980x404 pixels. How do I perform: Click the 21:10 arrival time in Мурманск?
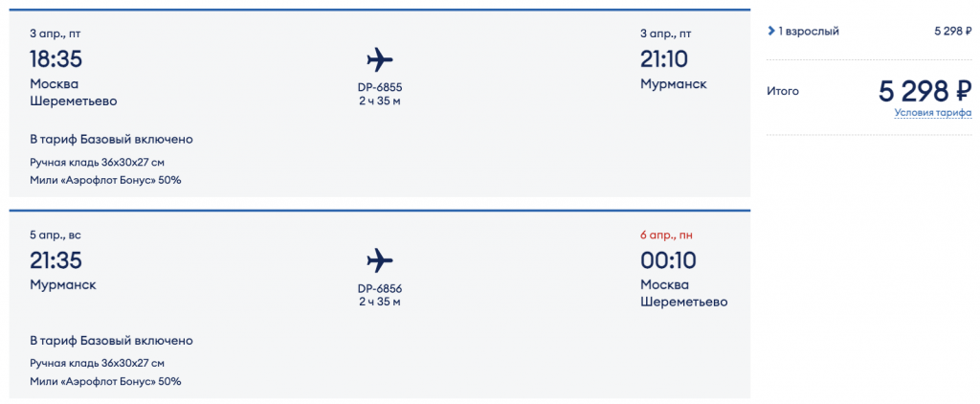pyautogui.click(x=663, y=59)
